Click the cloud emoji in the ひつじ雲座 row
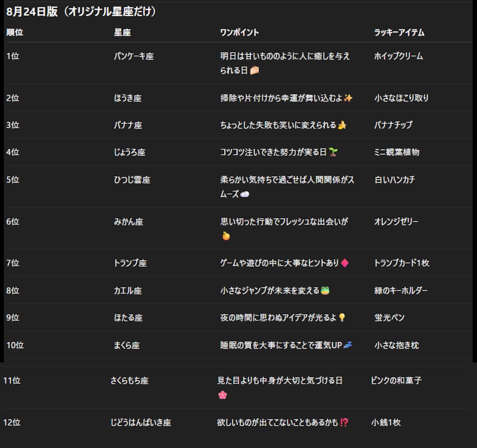Screen dimensions: 477x448 (x=245, y=194)
